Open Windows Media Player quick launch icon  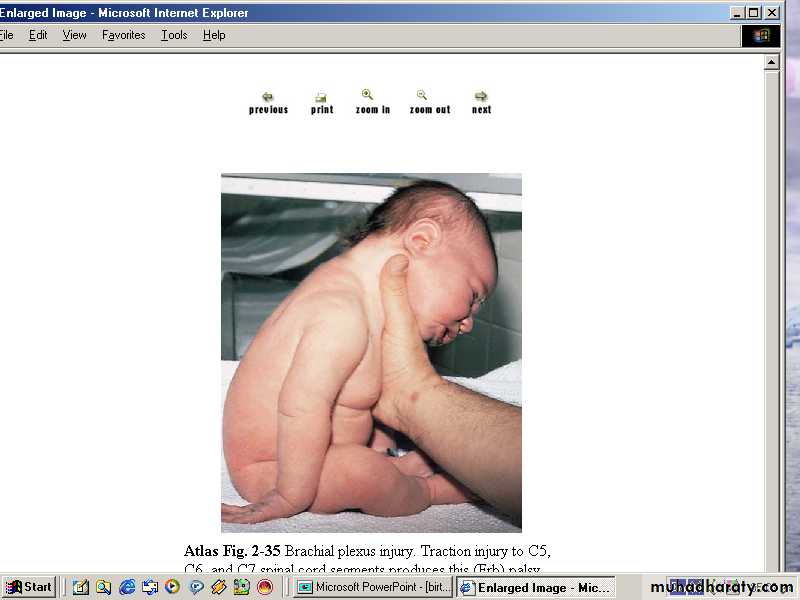pos(172,587)
